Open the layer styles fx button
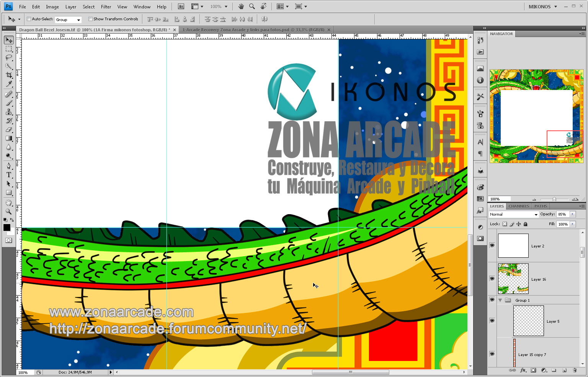The height and width of the screenshot is (377, 588). (523, 370)
